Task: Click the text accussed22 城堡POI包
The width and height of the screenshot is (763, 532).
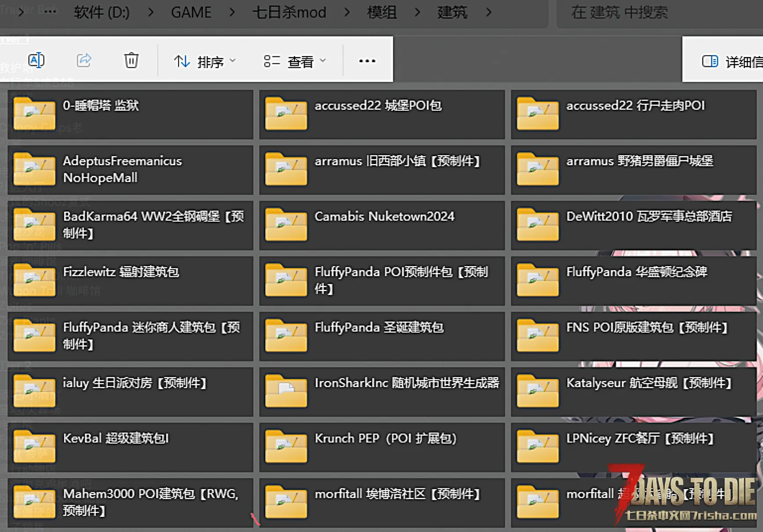Action: (x=378, y=106)
